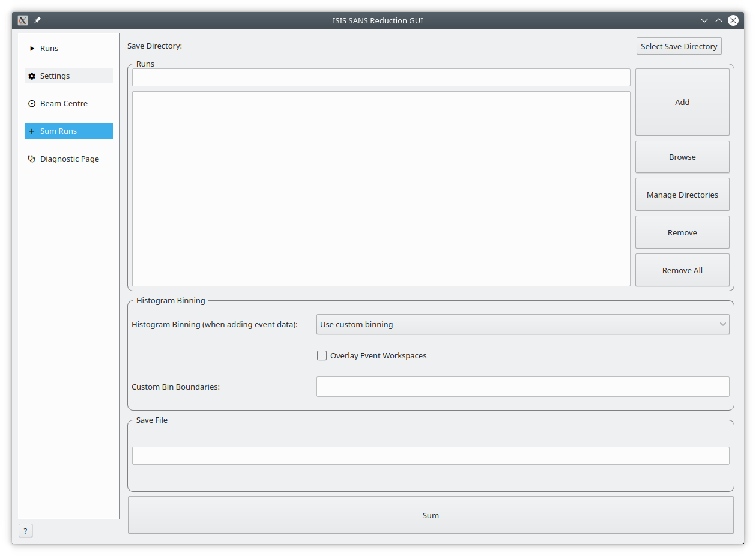Click the gear icon beside Settings
756x556 pixels.
click(x=32, y=76)
